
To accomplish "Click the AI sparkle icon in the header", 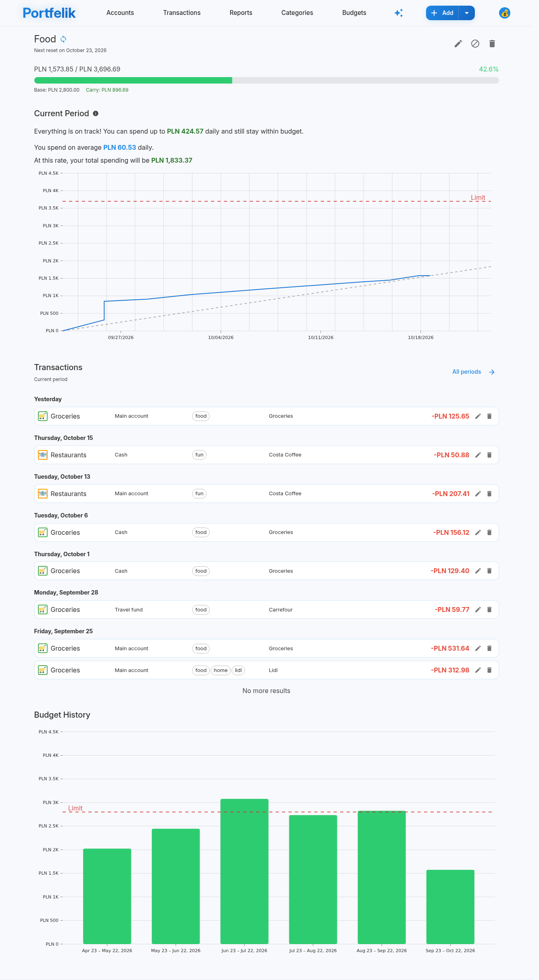I will pyautogui.click(x=399, y=13).
